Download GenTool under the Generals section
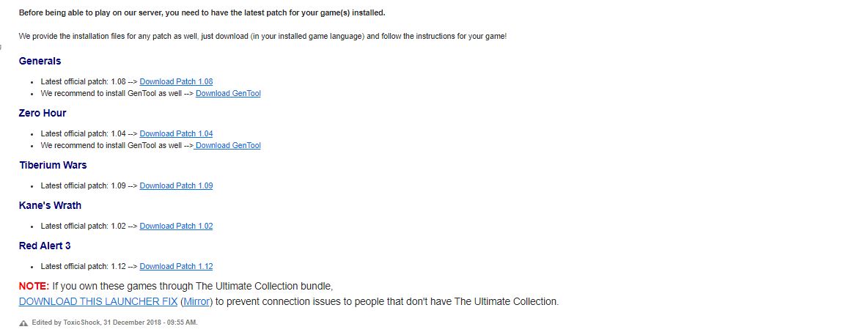This screenshot has height=335, width=868. click(228, 93)
